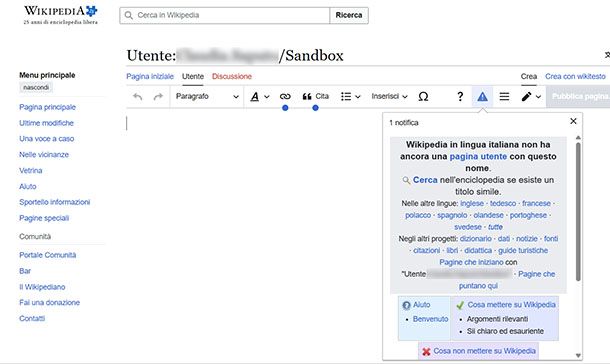Image resolution: width=610 pixels, height=364 pixels.
Task: Open Nelle vicinanze sidebar link
Action: click(44, 154)
